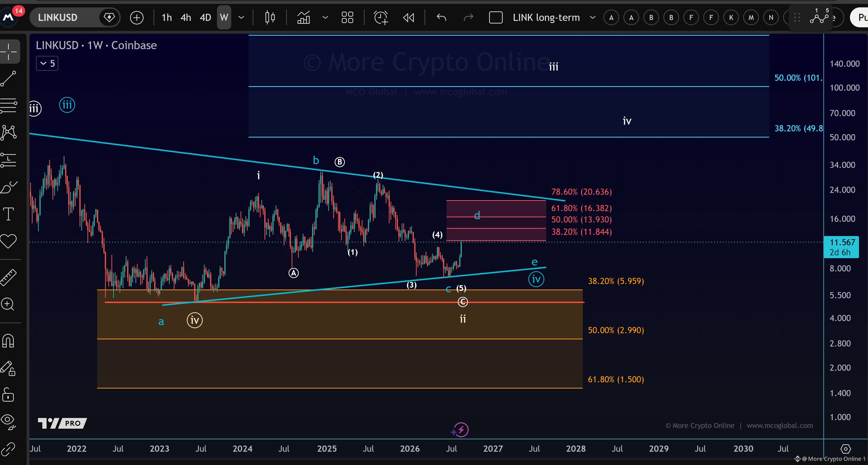Click the "61.80% (16.382)" fib label
Screen dimensions: 868x465
[581, 209]
